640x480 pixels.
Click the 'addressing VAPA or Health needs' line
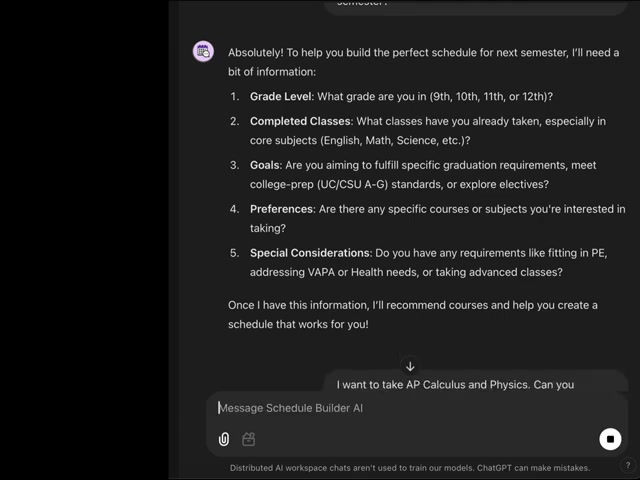coord(406,272)
